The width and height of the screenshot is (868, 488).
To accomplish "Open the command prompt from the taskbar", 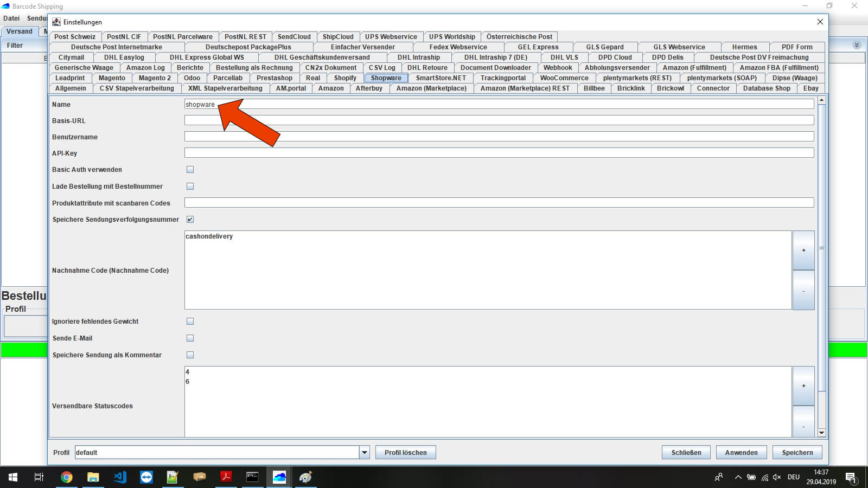I will click(252, 477).
